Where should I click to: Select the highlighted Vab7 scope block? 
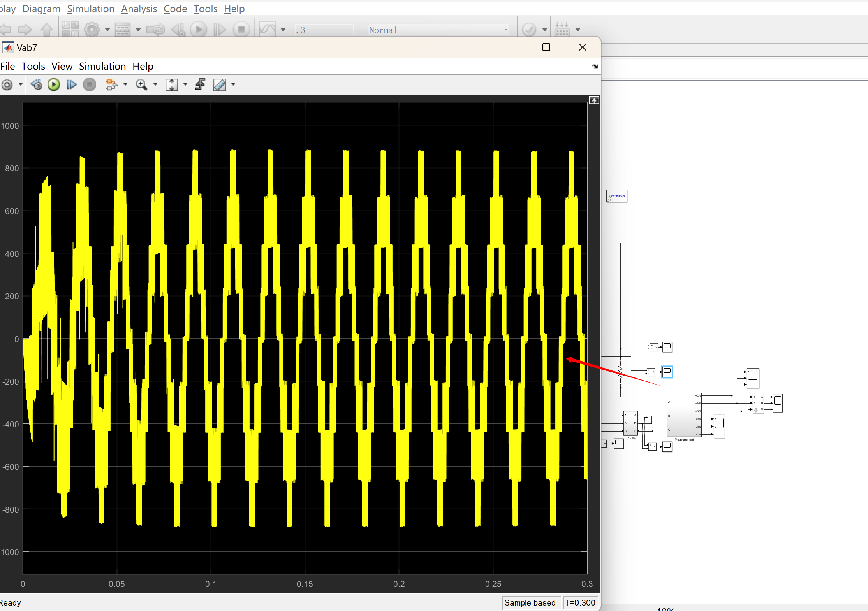tap(667, 372)
